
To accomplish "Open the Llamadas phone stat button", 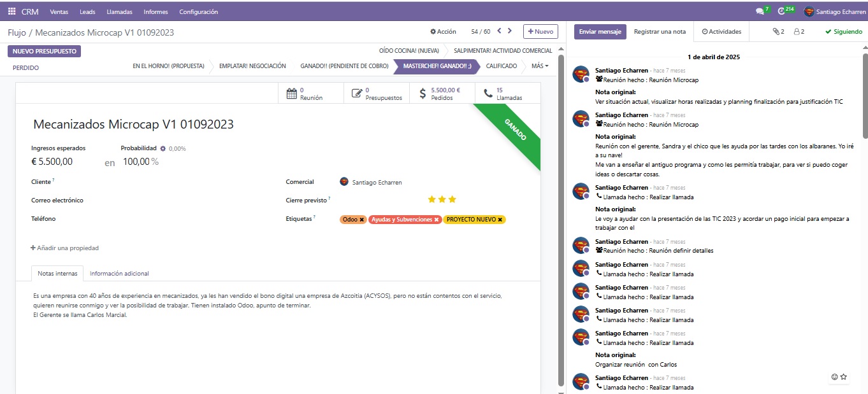I will [x=502, y=94].
